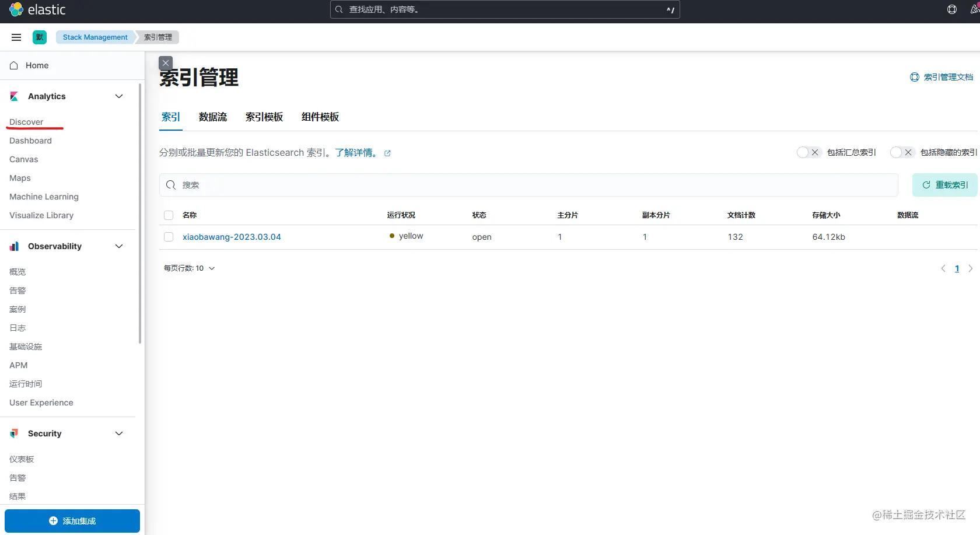Click the Security shield icon in sidebar
The width and height of the screenshot is (980, 535).
click(x=14, y=433)
